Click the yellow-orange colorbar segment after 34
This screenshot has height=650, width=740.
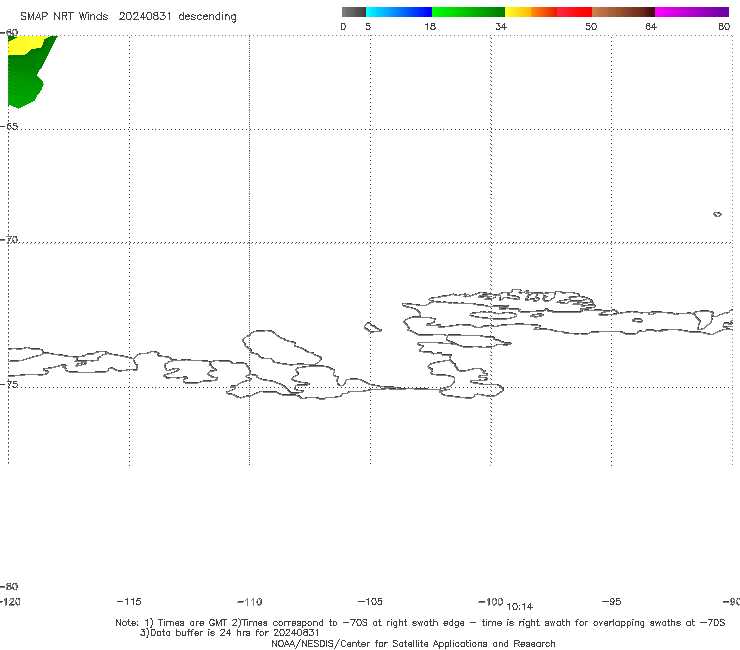pyautogui.click(x=530, y=12)
